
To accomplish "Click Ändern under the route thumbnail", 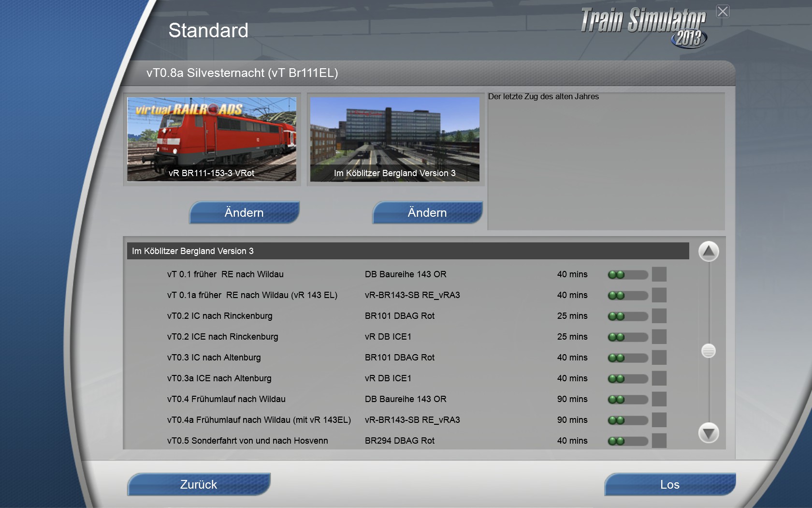I will (427, 212).
